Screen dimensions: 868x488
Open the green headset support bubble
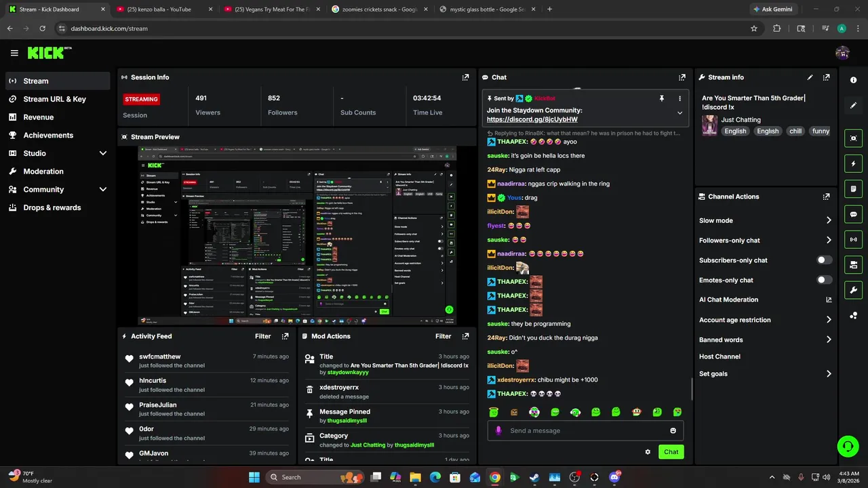[848, 446]
